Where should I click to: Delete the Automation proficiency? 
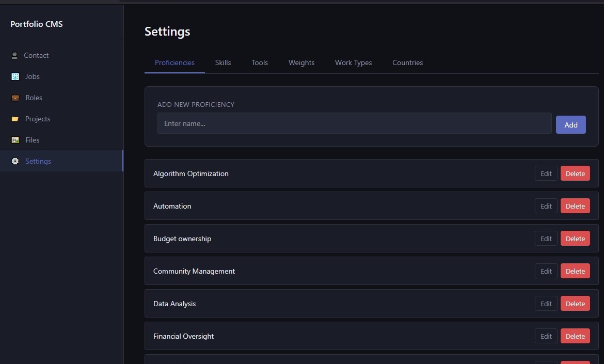pos(575,206)
